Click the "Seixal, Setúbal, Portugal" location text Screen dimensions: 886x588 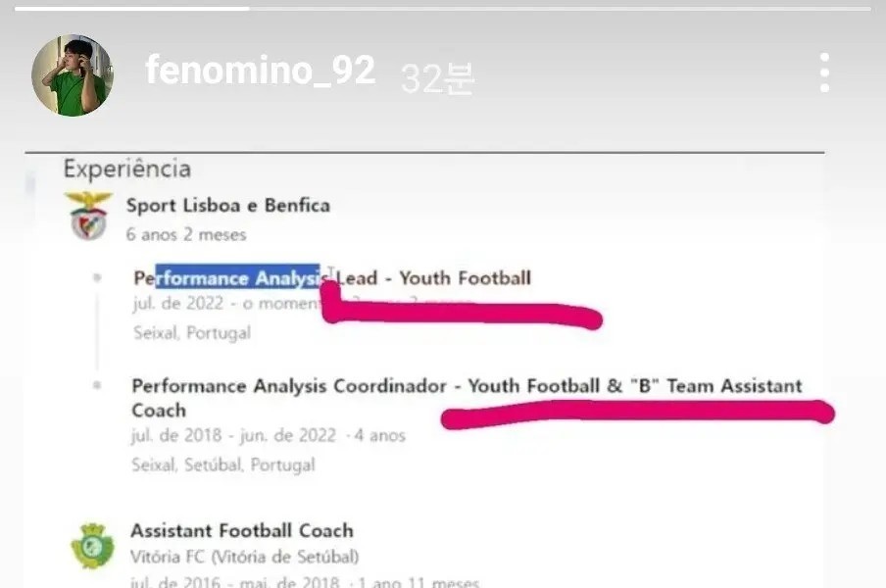pyautogui.click(x=223, y=465)
